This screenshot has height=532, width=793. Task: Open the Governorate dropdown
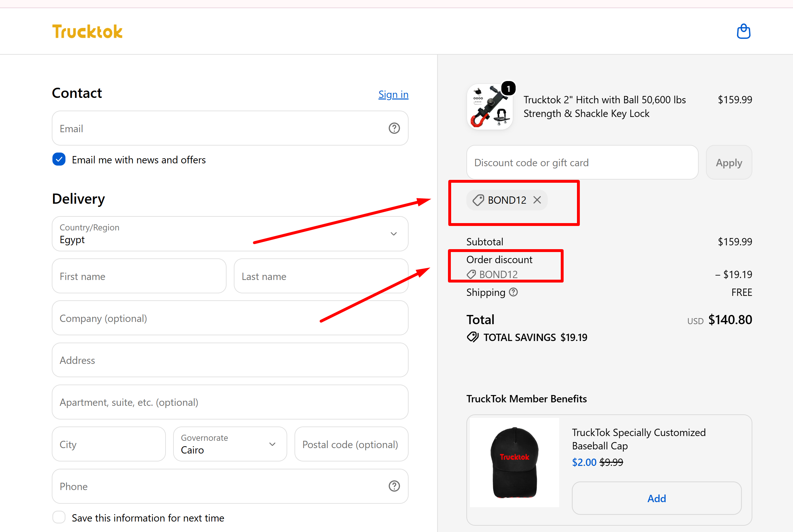[230, 444]
